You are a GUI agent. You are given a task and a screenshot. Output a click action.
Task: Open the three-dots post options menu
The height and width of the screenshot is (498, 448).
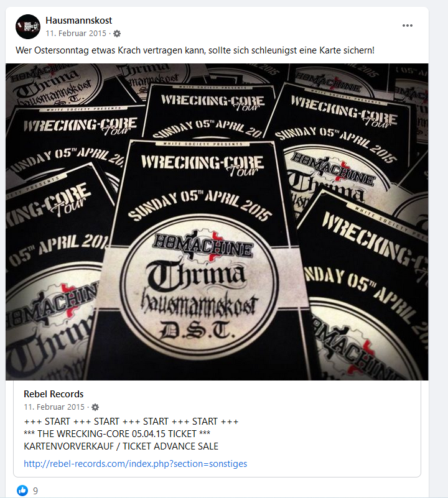tap(408, 25)
